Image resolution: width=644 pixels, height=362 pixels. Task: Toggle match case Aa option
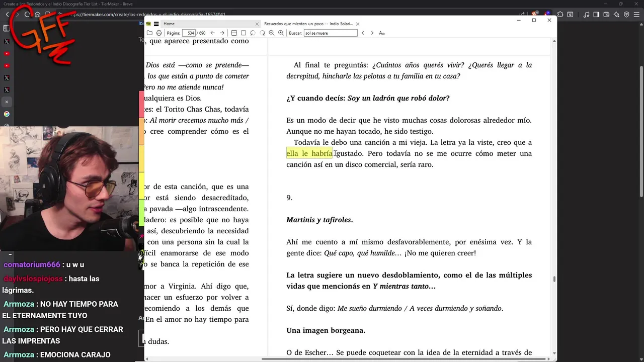click(382, 33)
